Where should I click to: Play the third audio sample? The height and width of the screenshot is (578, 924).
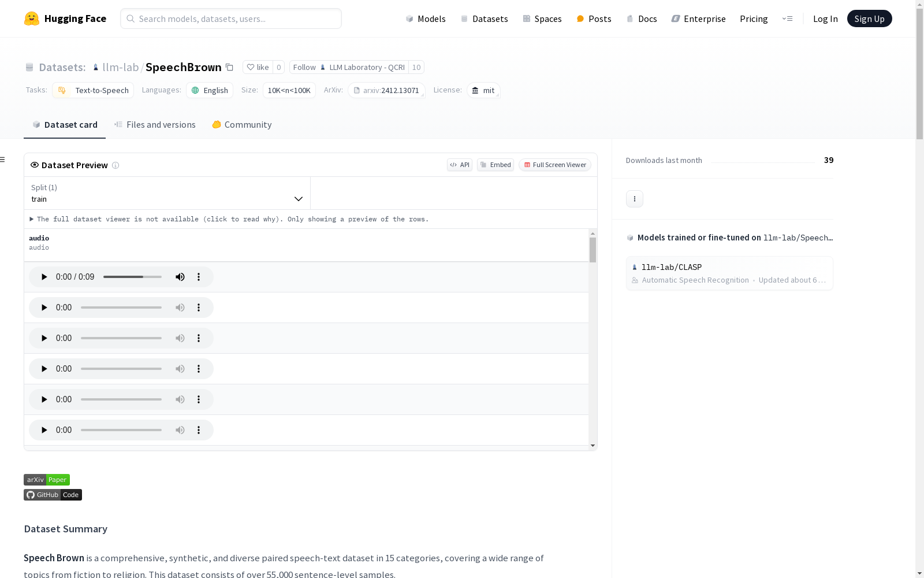click(x=44, y=338)
